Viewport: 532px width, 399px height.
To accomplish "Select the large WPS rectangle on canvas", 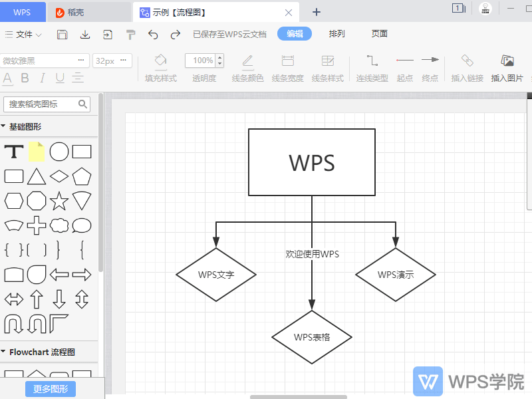I will [312, 162].
